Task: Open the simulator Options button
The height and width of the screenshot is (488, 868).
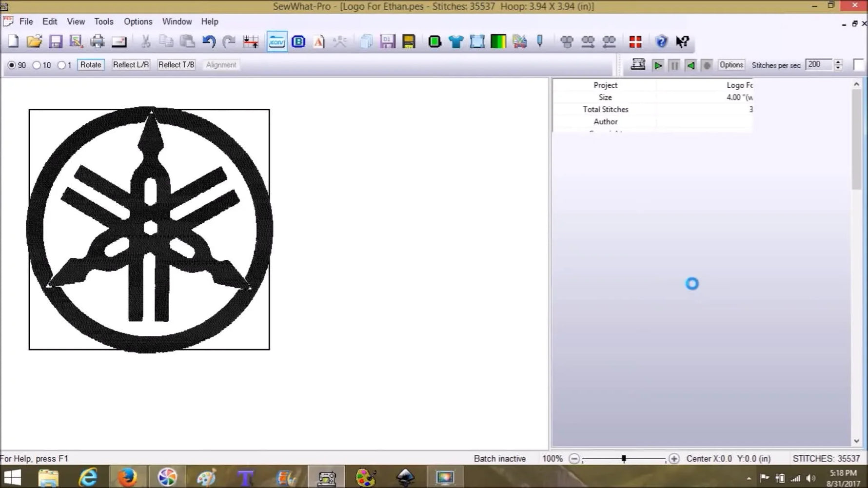Action: [x=731, y=65]
